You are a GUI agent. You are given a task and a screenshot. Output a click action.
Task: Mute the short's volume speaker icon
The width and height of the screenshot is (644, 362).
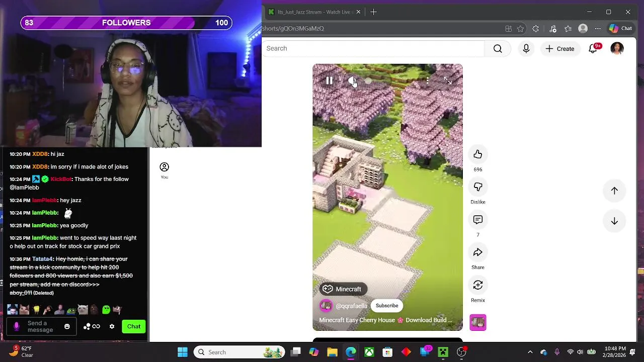[352, 81]
